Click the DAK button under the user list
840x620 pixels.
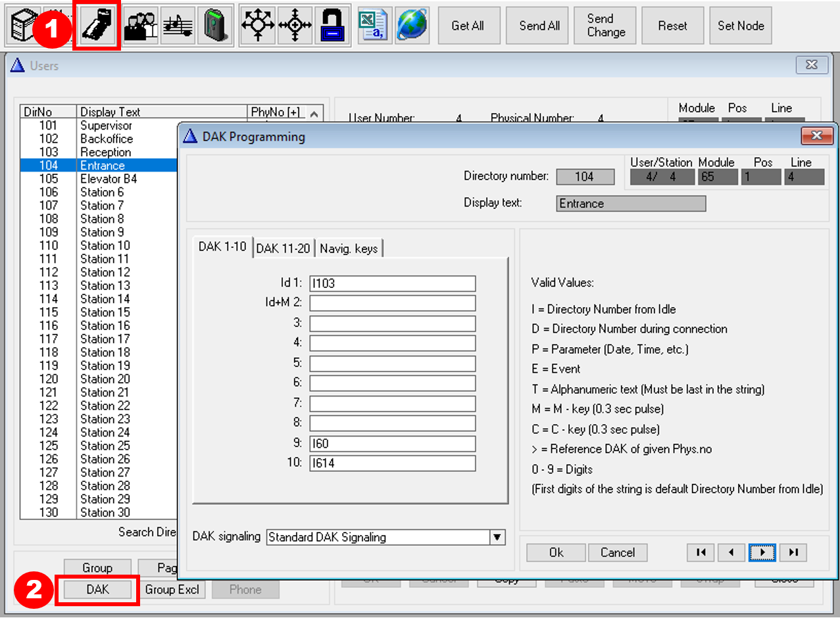[97, 590]
